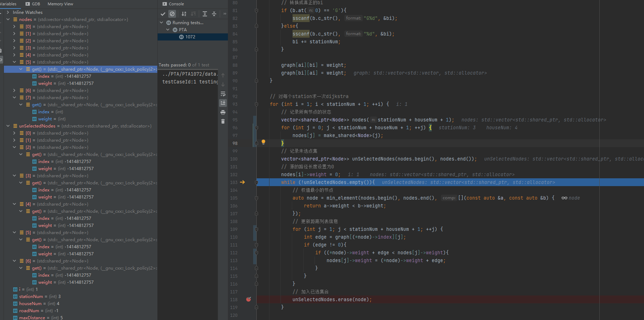This screenshot has height=320, width=644.
Task: Click 'Tests passed: 0 of 1 test' status
Action: (x=184, y=65)
